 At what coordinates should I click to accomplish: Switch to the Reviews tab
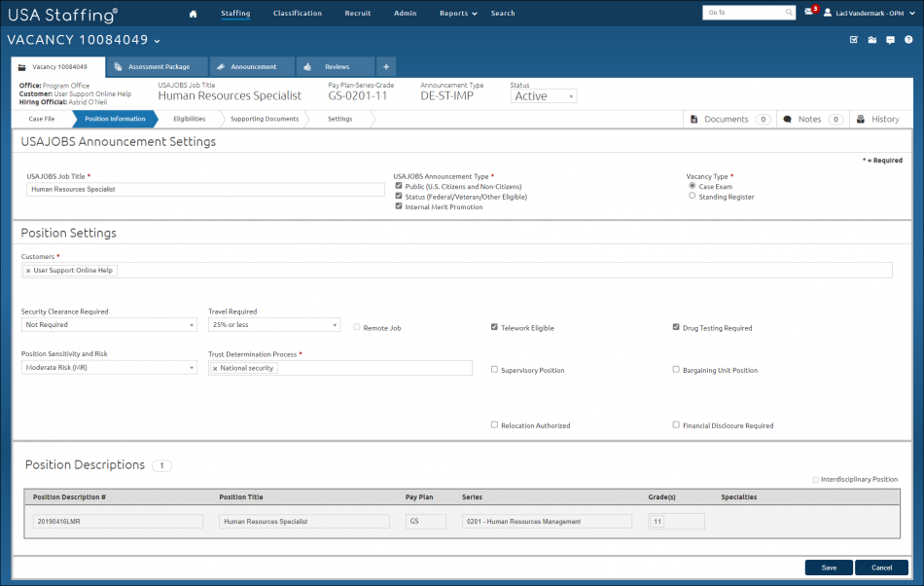click(x=335, y=66)
